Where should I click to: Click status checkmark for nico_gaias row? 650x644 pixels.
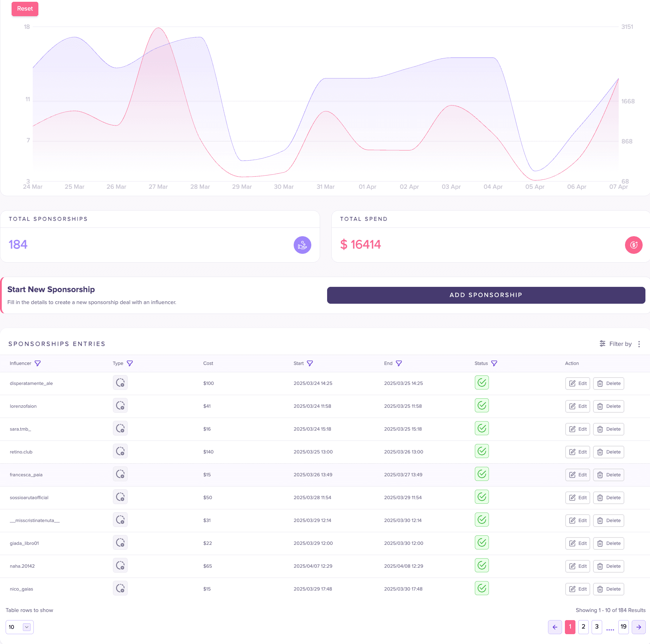click(482, 588)
